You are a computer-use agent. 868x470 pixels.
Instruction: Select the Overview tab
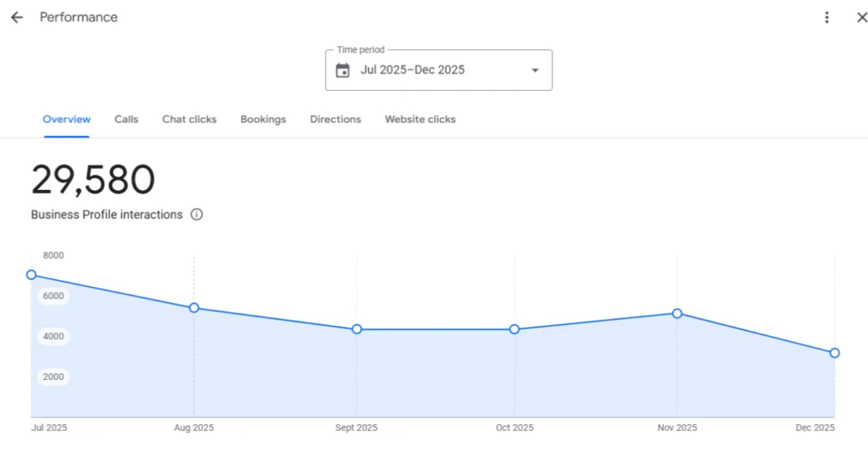(66, 120)
